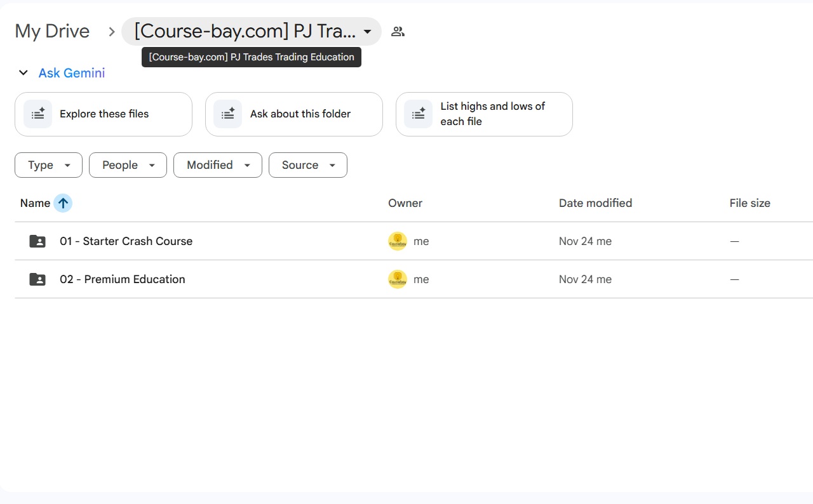This screenshot has width=813, height=504.
Task: Open the Ask Gemini link
Action: click(x=72, y=73)
